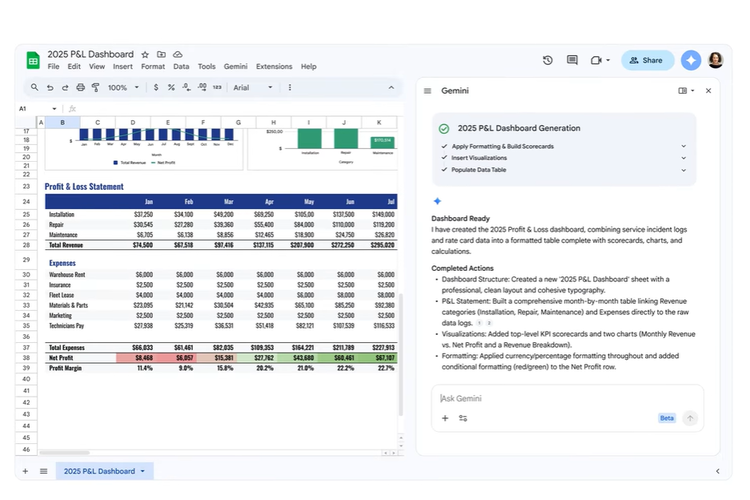750x500 pixels.
Task: Open the Help menu
Action: pyautogui.click(x=309, y=67)
